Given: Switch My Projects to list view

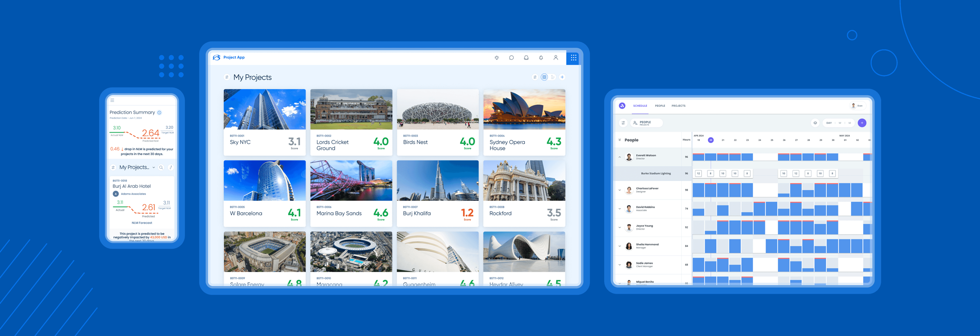Looking at the screenshot, I should [x=553, y=77].
